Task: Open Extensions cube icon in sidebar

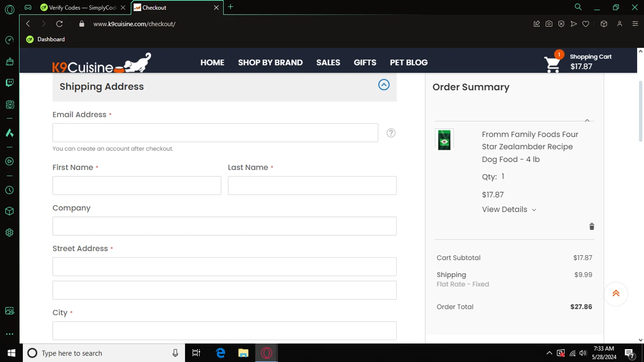Action: click(9, 211)
